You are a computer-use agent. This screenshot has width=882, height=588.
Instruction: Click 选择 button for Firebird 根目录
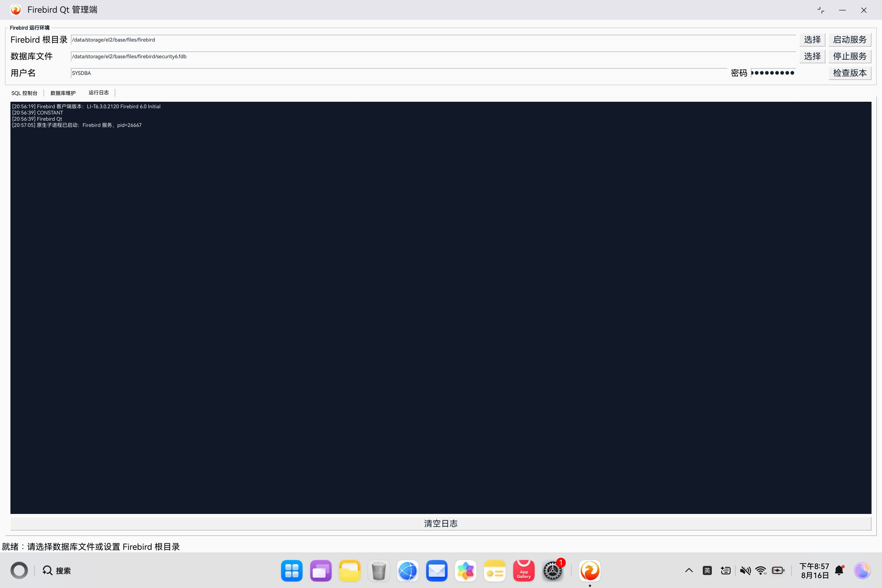pos(812,40)
